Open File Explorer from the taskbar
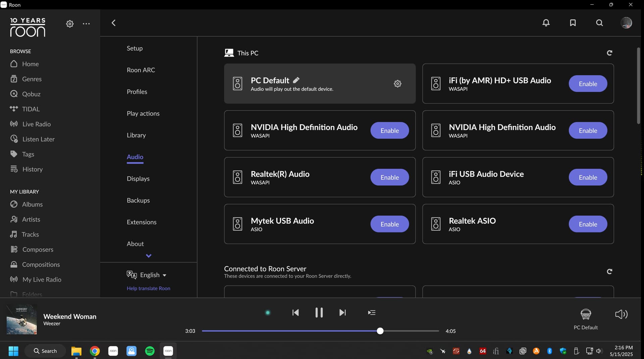644x359 pixels. [x=76, y=351]
